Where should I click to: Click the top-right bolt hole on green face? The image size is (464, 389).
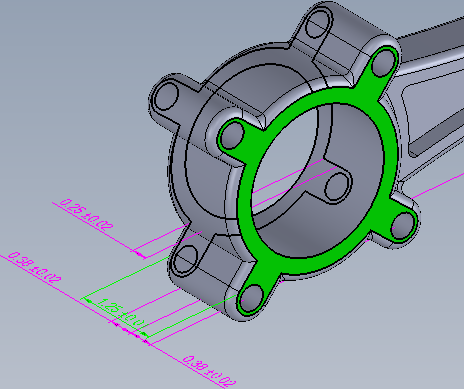coord(383,62)
